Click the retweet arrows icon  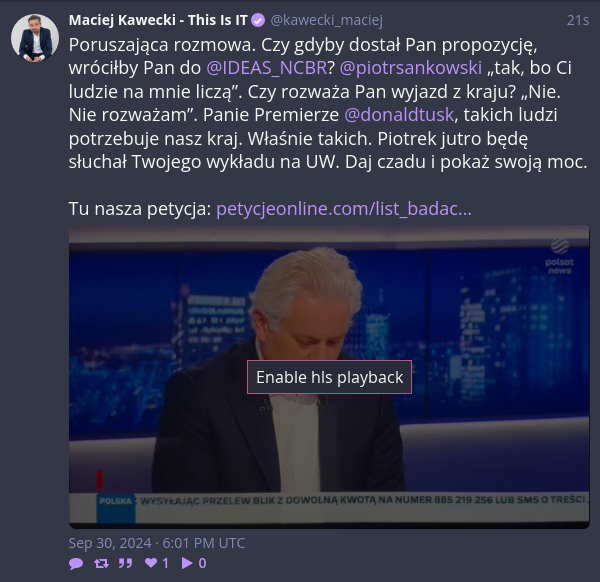[101, 563]
